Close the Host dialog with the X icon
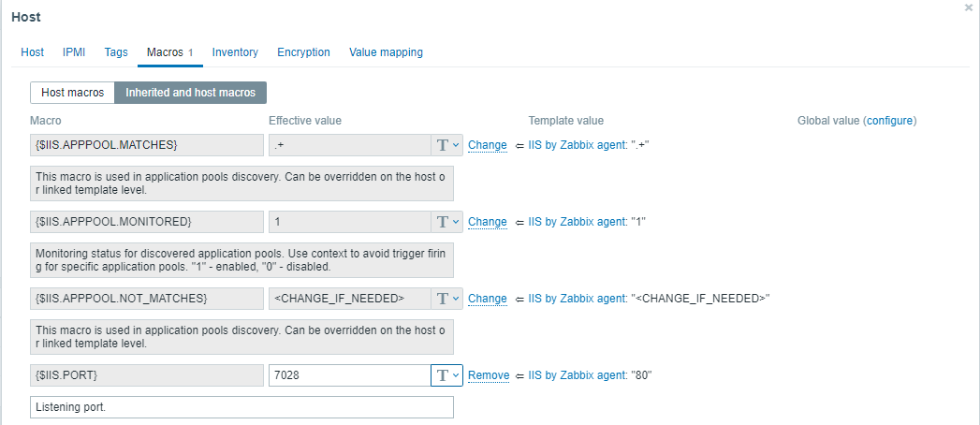This screenshot has width=980, height=425. pyautogui.click(x=969, y=7)
